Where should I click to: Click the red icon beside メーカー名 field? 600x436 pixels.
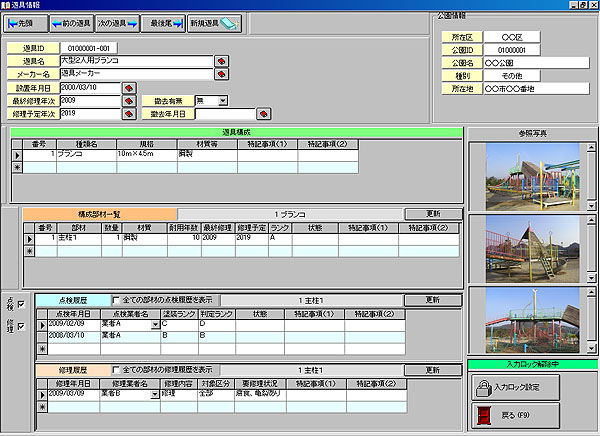222,74
